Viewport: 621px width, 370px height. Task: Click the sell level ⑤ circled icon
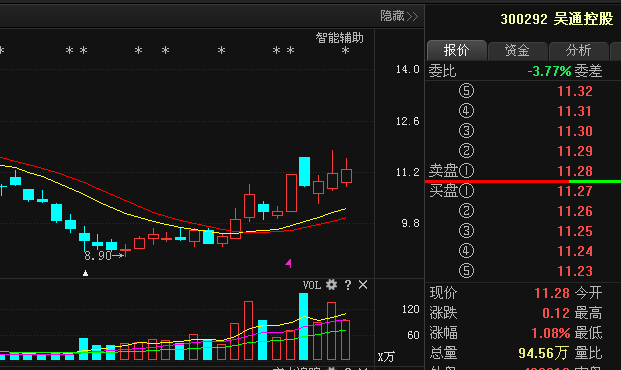pyautogui.click(x=466, y=91)
